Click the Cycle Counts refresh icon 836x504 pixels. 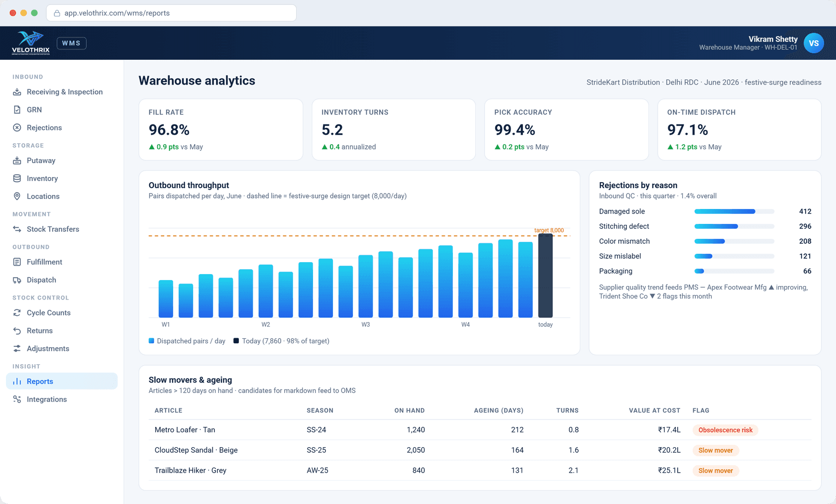tap(17, 313)
